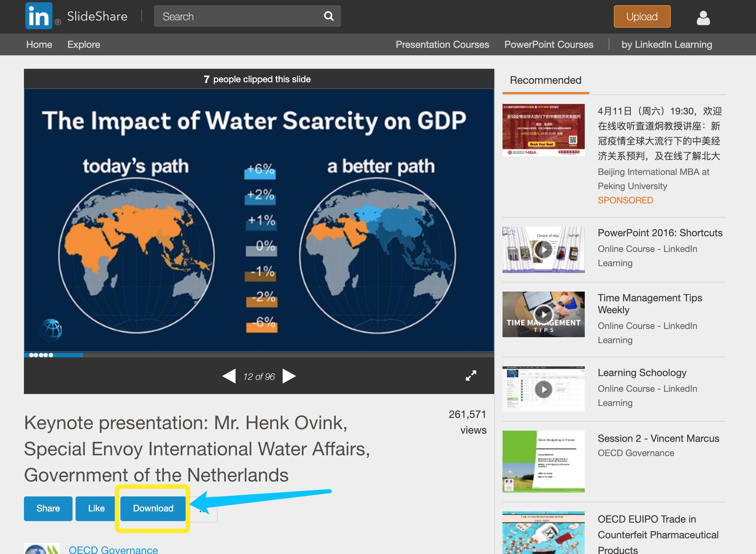Viewport: 756px width, 554px height.
Task: Click the Water Scarcity slide image
Action: pos(259,221)
